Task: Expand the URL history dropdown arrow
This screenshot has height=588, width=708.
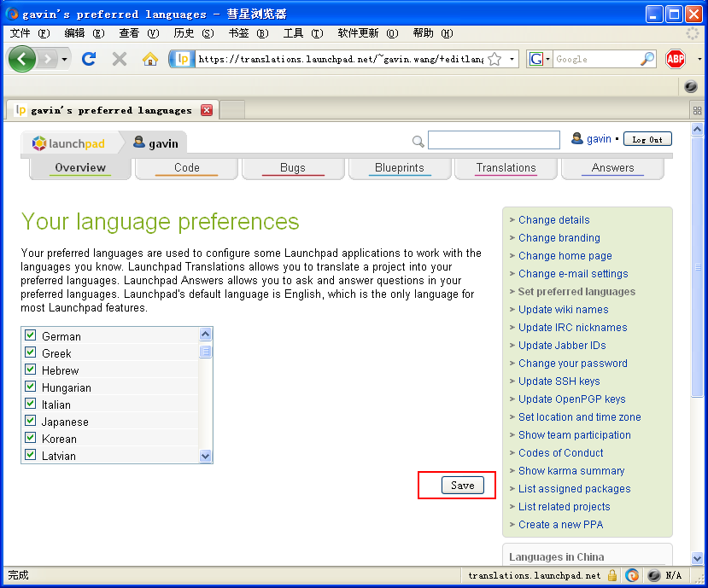Action: [512, 59]
